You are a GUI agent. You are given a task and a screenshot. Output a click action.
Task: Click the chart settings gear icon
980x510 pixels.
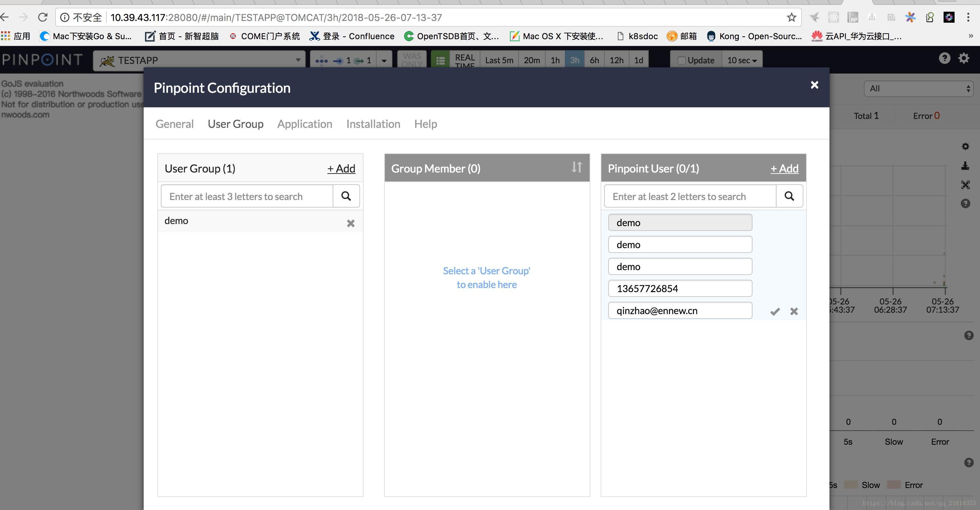(965, 146)
